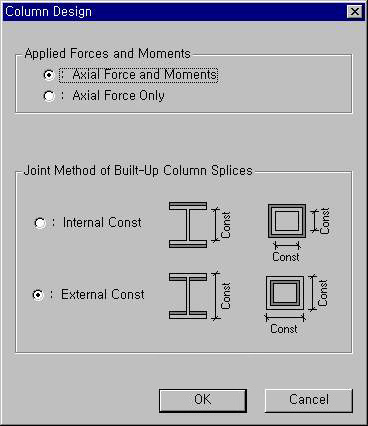Click the External Const box section diagram
The width and height of the screenshot is (368, 426).
[285, 293]
